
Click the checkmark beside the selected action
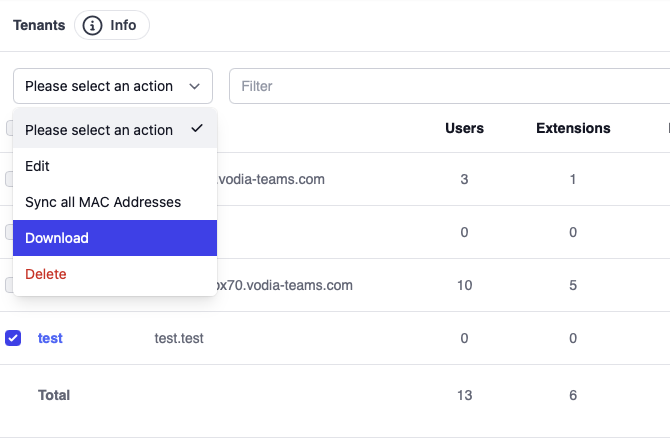tap(197, 129)
